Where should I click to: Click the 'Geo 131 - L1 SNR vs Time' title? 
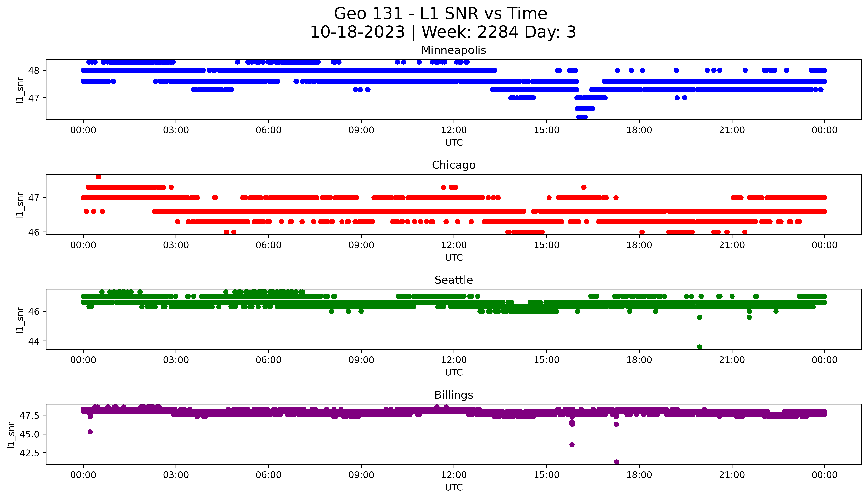click(440, 14)
